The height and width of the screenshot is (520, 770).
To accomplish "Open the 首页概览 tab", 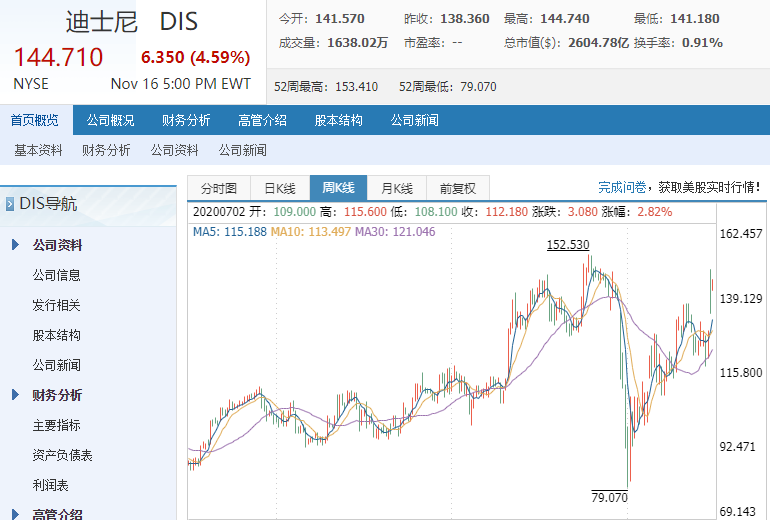I will tap(34, 120).
